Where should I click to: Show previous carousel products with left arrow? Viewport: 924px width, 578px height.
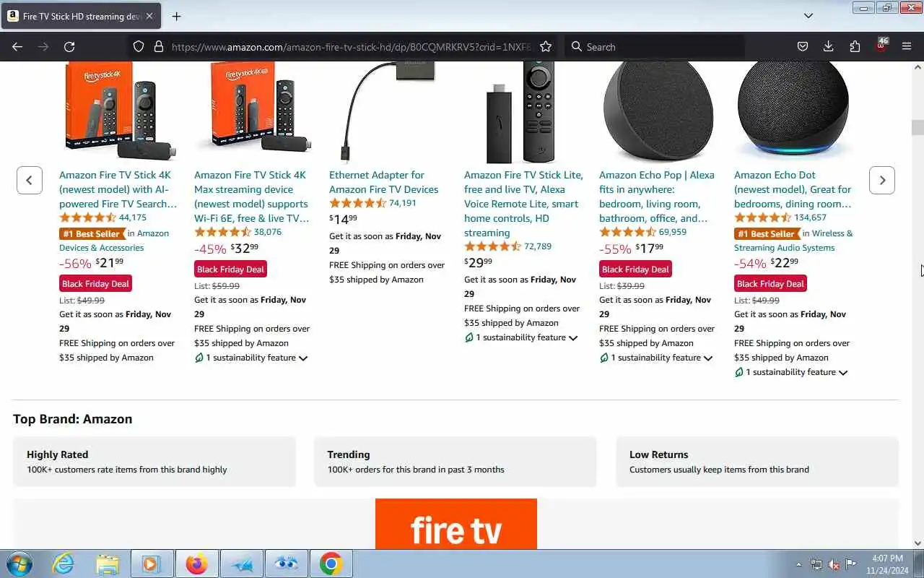point(29,180)
